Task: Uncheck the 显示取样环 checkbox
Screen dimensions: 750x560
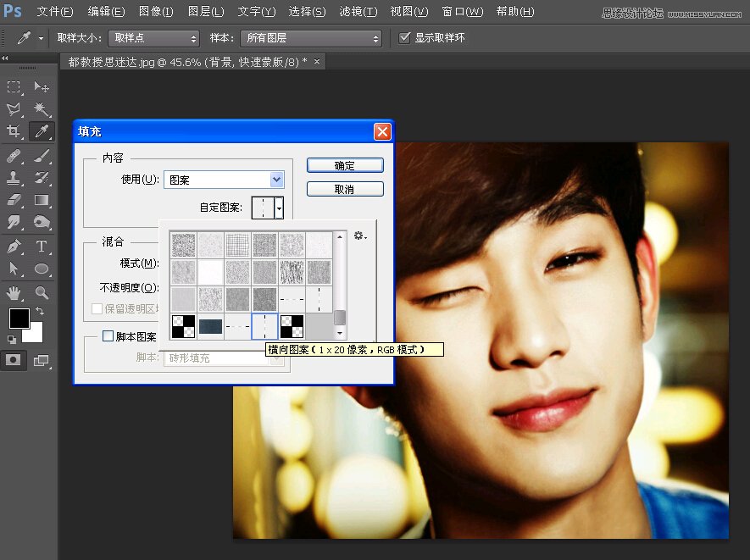Action: tap(404, 37)
